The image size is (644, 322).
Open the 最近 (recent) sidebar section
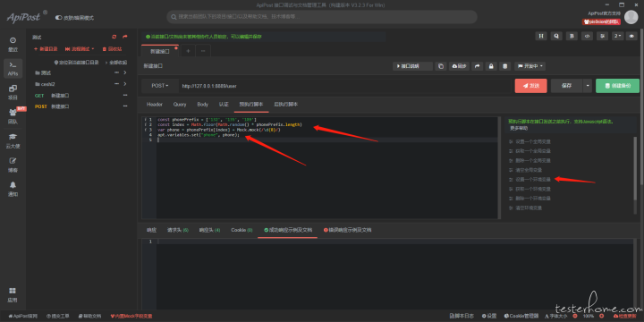pos(13,45)
